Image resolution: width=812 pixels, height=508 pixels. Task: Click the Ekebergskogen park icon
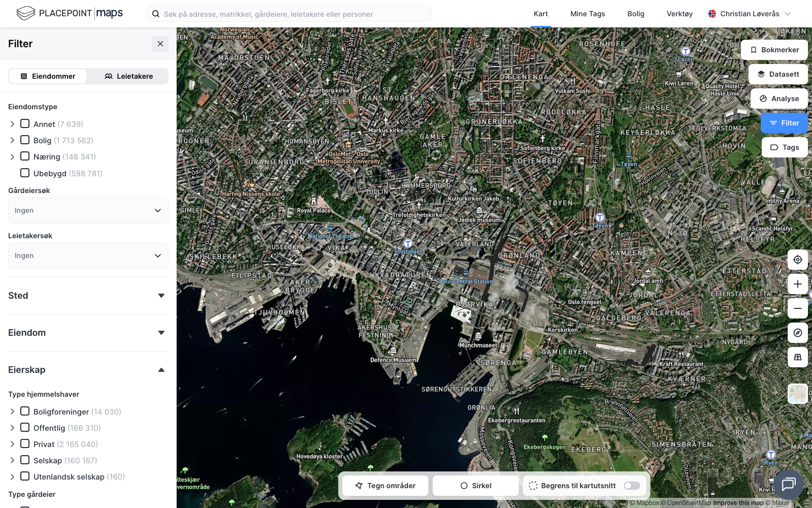pyautogui.click(x=545, y=437)
